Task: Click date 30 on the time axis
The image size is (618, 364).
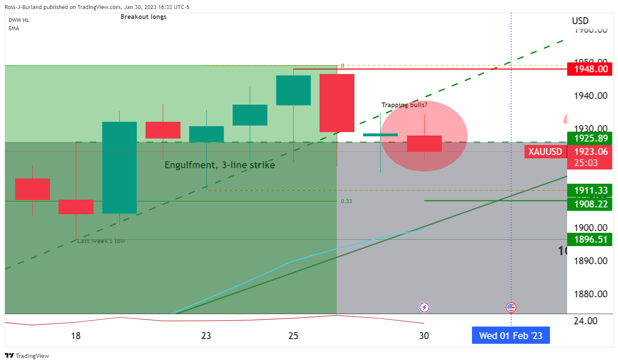Action: 424,336
